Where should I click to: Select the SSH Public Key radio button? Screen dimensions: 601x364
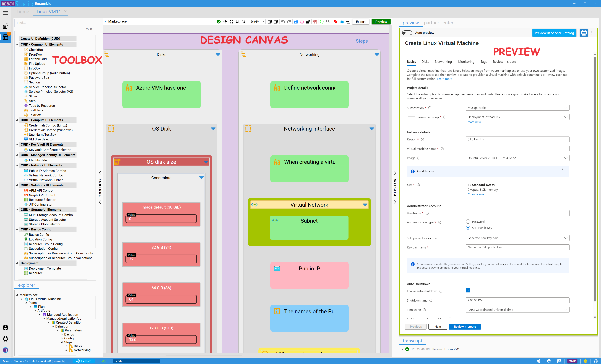tap(468, 228)
